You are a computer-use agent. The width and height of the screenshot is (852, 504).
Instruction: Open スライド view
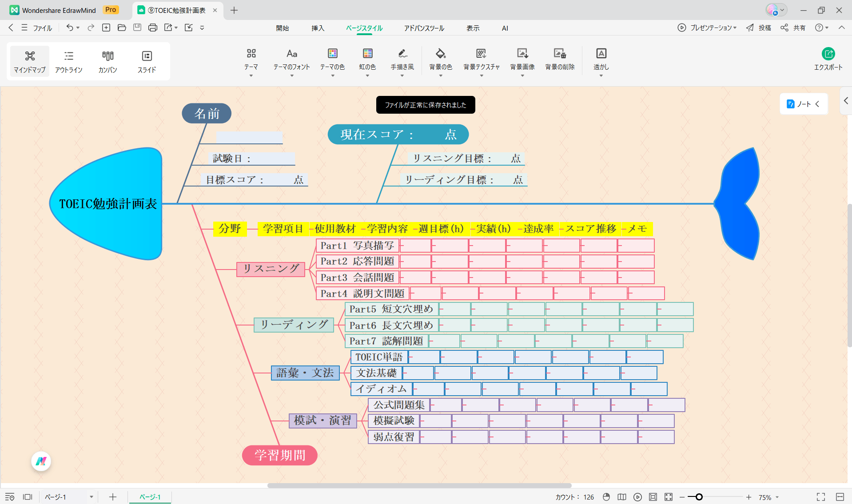coord(147,61)
